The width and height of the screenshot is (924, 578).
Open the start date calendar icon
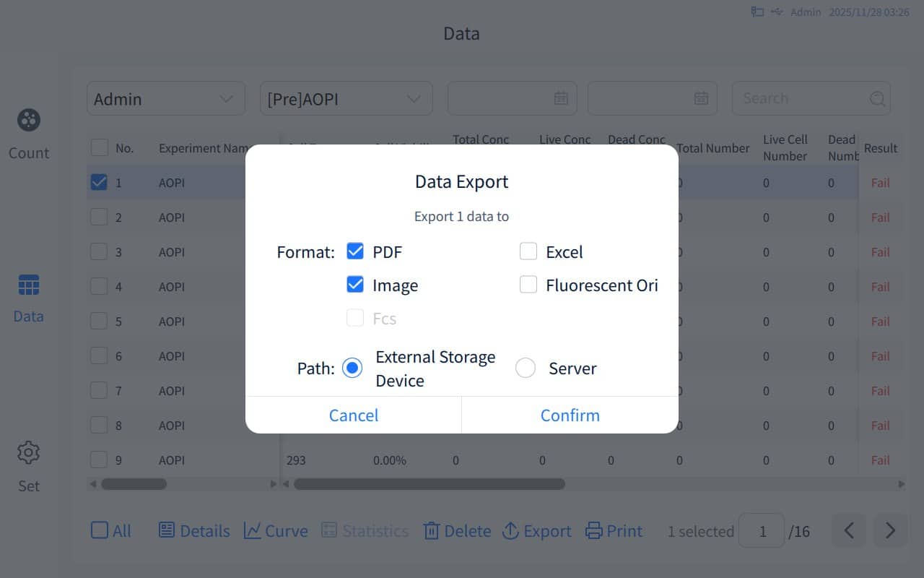561,98
